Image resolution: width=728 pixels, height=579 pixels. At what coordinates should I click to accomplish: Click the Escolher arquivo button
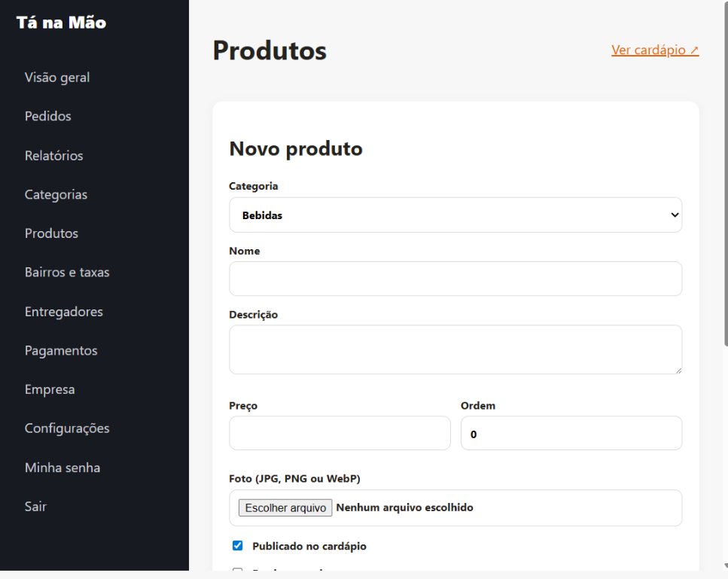(x=285, y=508)
